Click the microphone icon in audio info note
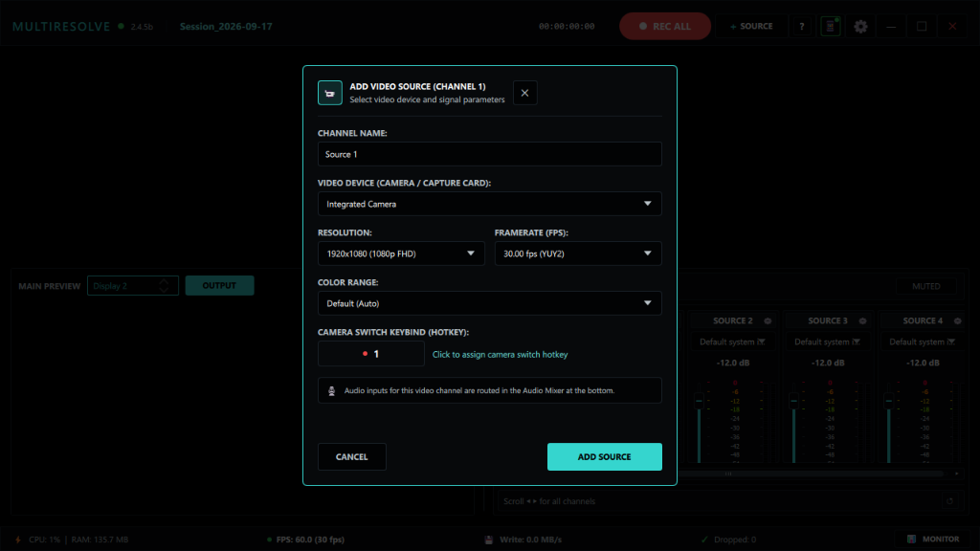Image resolution: width=980 pixels, height=551 pixels. point(331,390)
